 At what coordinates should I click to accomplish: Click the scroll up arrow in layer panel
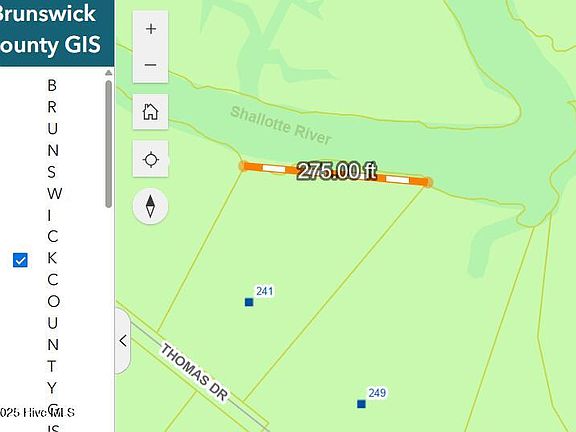pyautogui.click(x=108, y=73)
